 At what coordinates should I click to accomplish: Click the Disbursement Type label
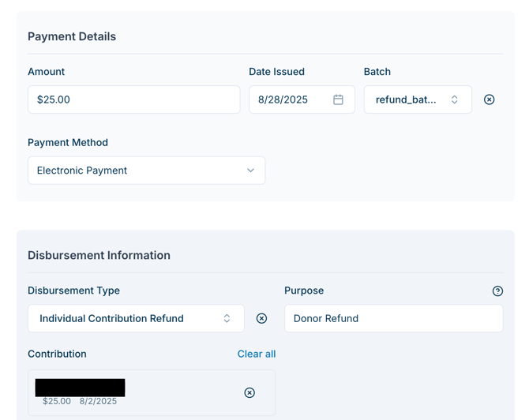73,291
